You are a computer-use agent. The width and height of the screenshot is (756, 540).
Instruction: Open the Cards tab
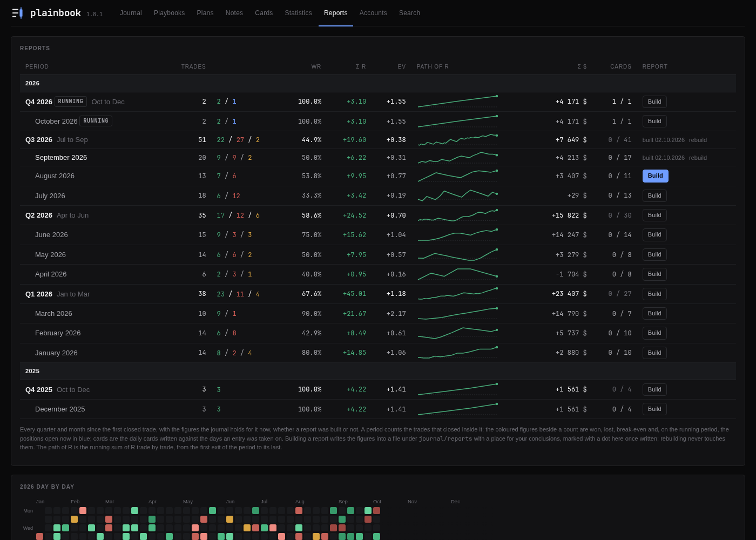pyautogui.click(x=264, y=13)
